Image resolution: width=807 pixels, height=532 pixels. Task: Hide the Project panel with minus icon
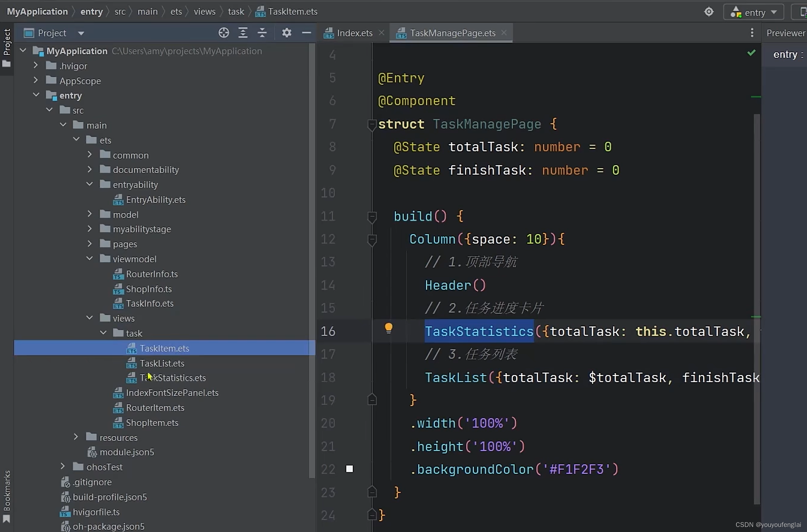tap(306, 33)
